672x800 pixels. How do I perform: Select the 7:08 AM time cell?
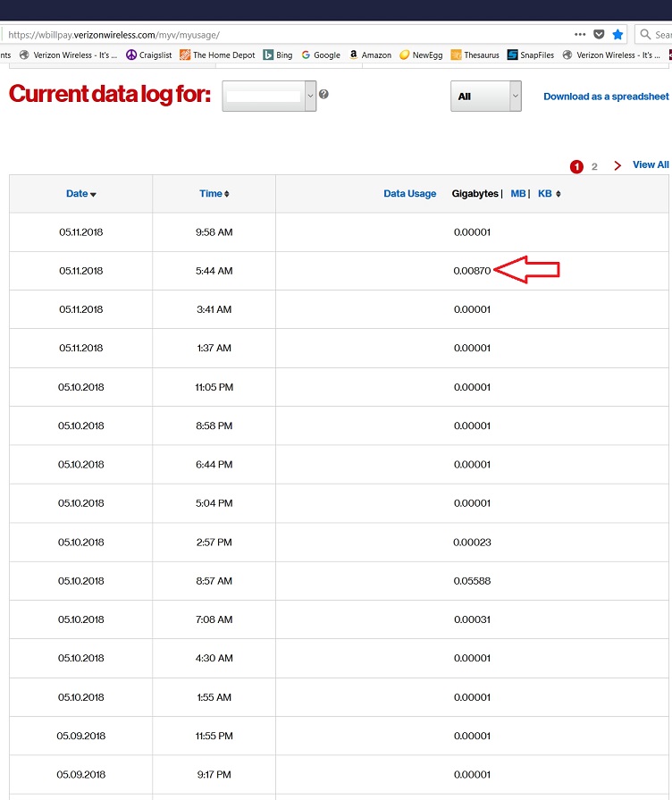click(214, 619)
